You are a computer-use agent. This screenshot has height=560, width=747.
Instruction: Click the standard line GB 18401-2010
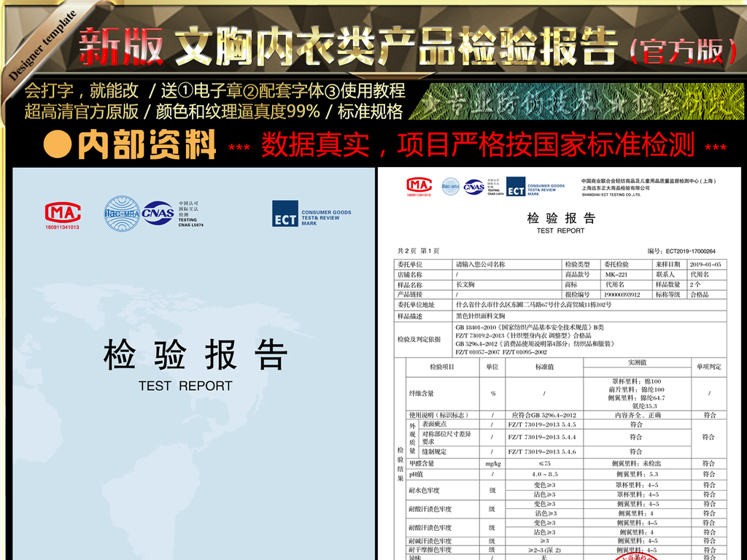(x=529, y=327)
